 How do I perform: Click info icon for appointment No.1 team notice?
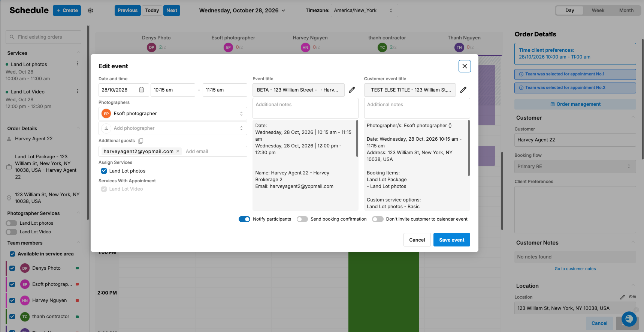click(521, 74)
